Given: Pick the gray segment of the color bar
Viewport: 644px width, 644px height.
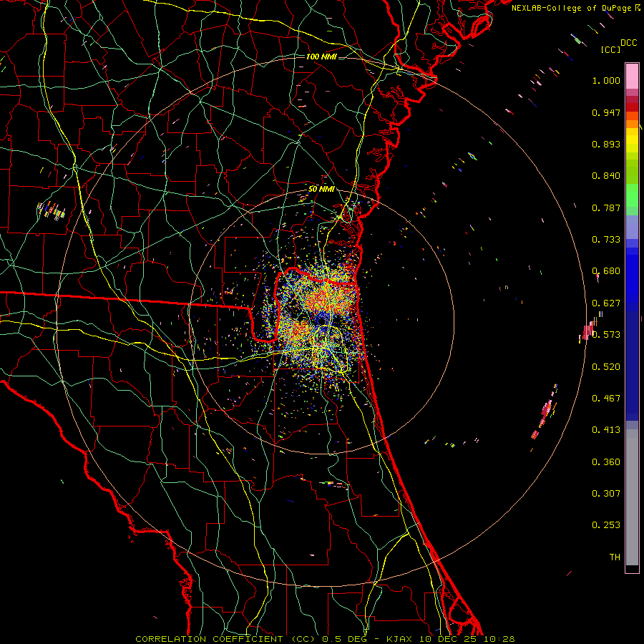Looking at the screenshot, I should click(632, 497).
